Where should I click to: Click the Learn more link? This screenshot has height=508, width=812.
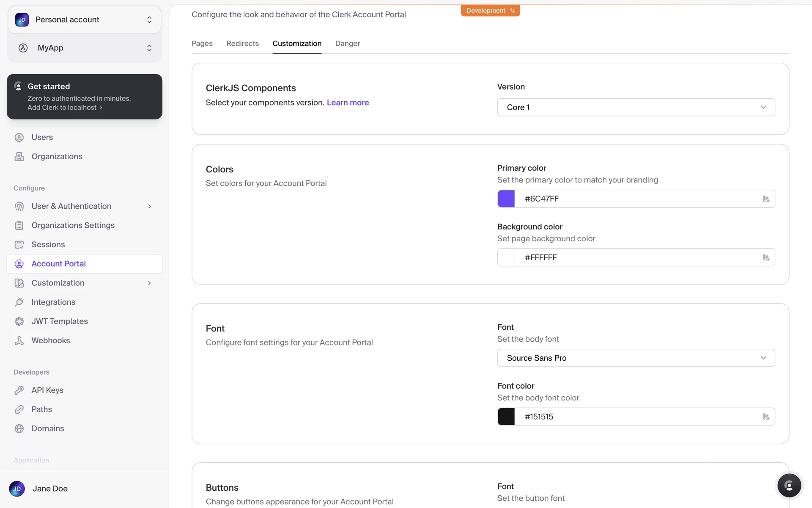click(x=348, y=102)
